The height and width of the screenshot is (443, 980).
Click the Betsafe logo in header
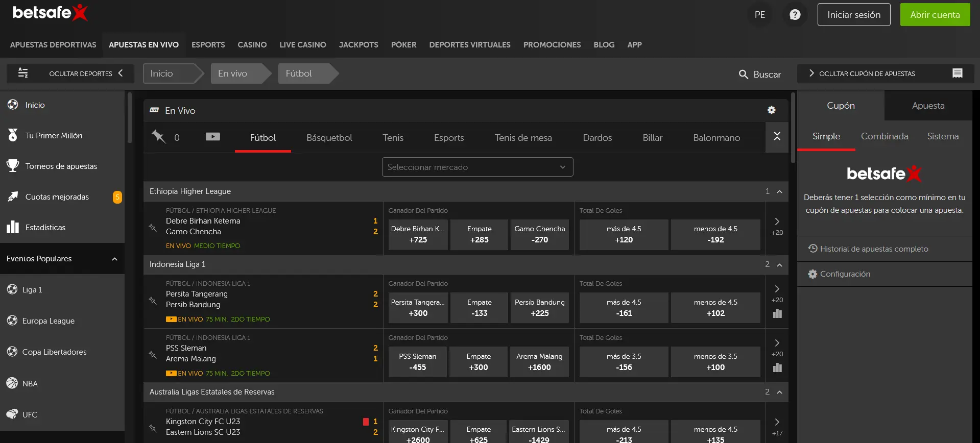[x=50, y=13]
